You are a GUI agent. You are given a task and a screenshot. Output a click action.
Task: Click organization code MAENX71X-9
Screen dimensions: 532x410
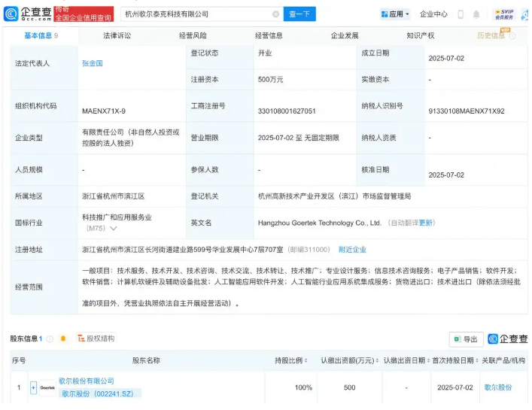[x=104, y=111]
